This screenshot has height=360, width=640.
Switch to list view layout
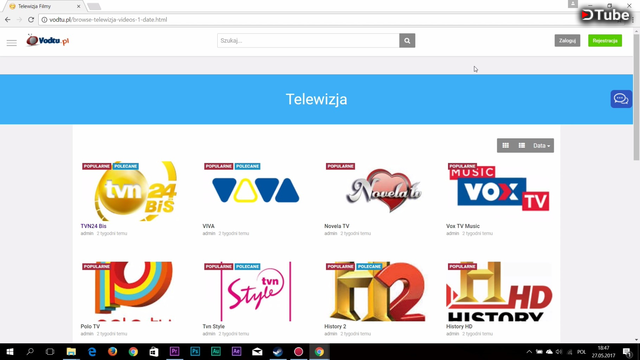[522, 145]
